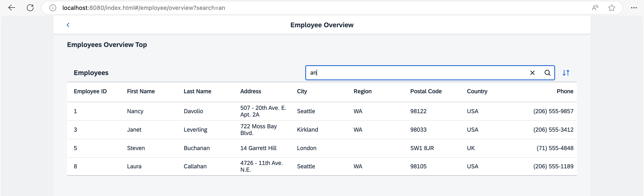
Task: Click the Address column header
Action: point(251,91)
